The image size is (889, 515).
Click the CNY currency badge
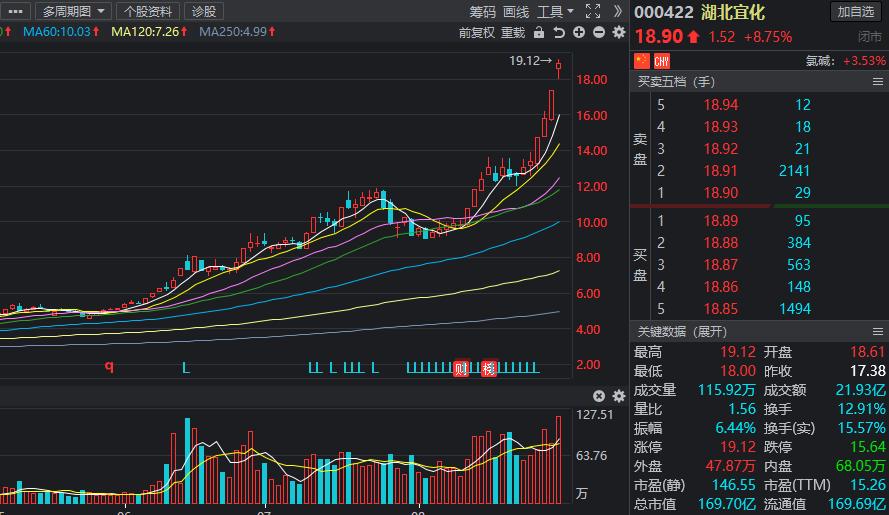point(661,61)
